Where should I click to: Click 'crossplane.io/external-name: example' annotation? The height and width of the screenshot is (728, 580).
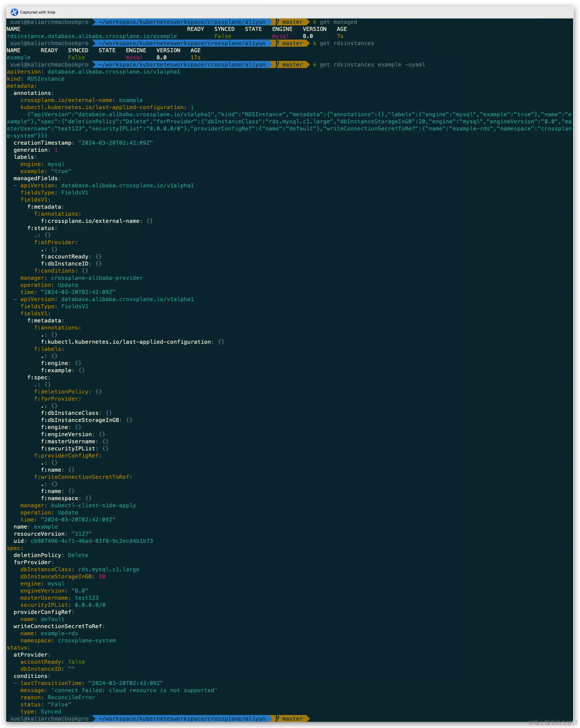[81, 100]
